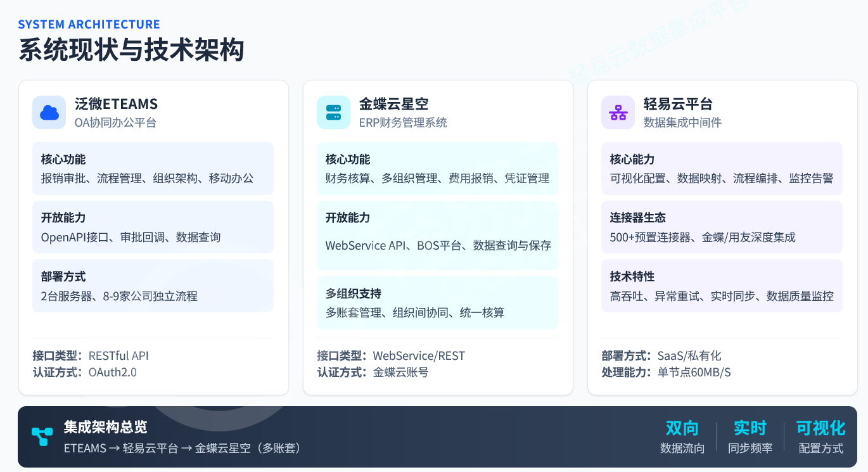Click the teal server icon for 金蝶云星空
Screen dimensions: 868x472
pos(333,113)
